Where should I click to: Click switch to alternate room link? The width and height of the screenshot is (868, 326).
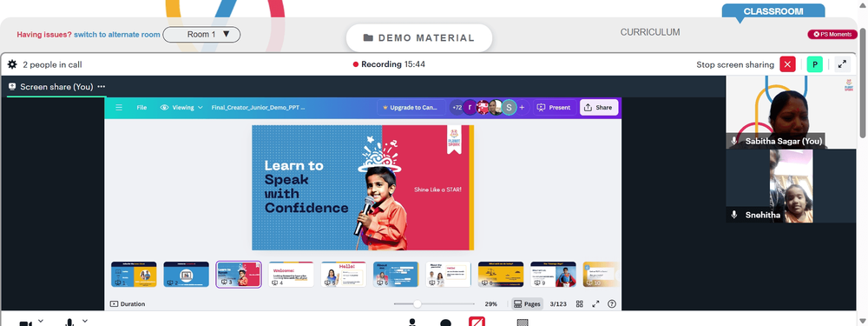click(117, 35)
